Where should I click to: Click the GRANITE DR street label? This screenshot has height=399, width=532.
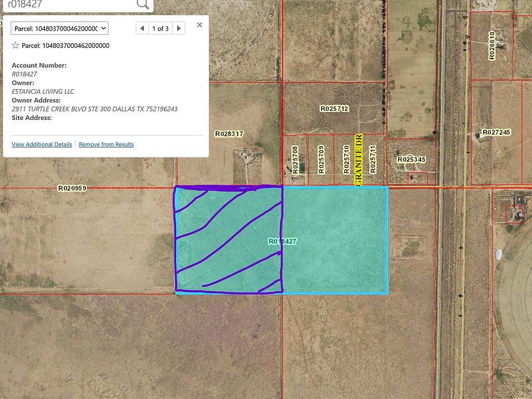[358, 160]
